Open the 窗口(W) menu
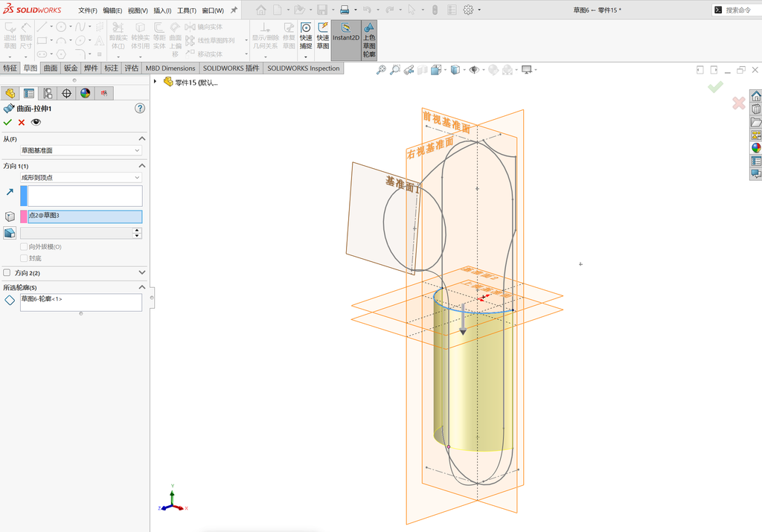This screenshot has height=532, width=762. point(213,10)
